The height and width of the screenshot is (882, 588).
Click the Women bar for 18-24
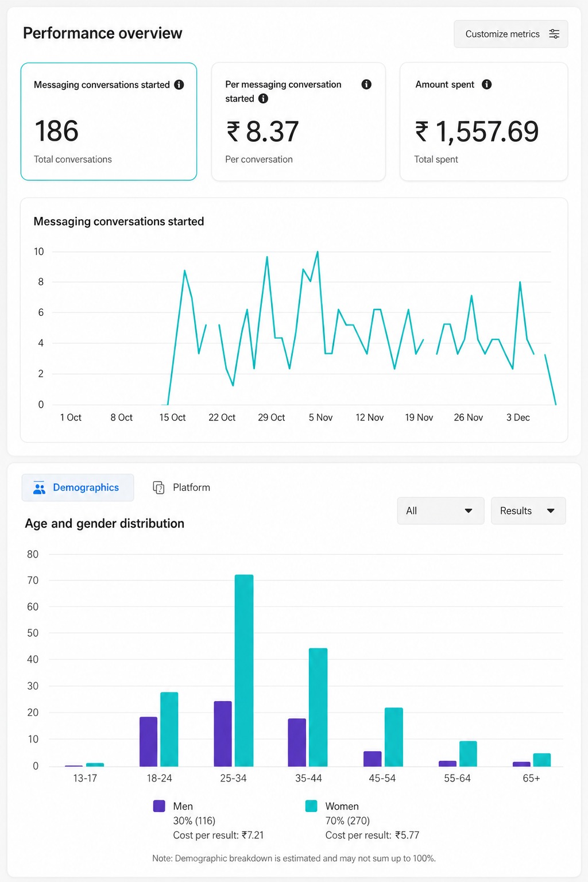(169, 729)
